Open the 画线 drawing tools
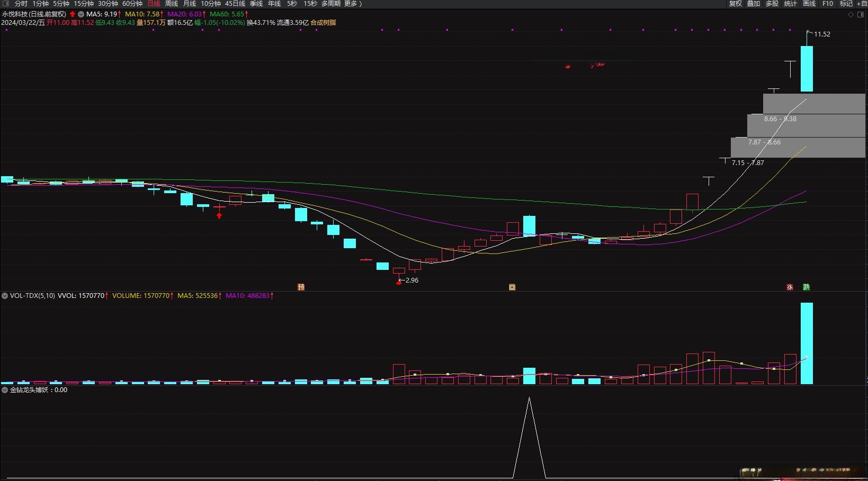This screenshot has height=481, width=868. (x=809, y=4)
